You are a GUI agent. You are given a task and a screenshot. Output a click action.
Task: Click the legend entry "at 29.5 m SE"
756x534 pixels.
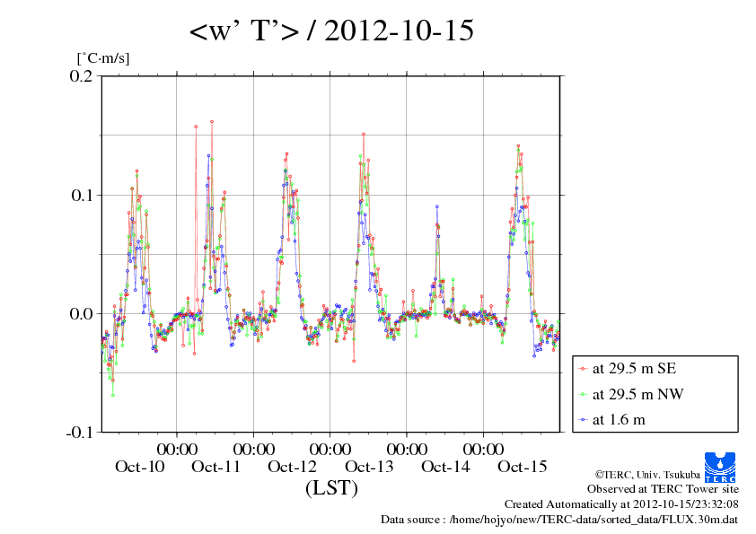coord(634,369)
